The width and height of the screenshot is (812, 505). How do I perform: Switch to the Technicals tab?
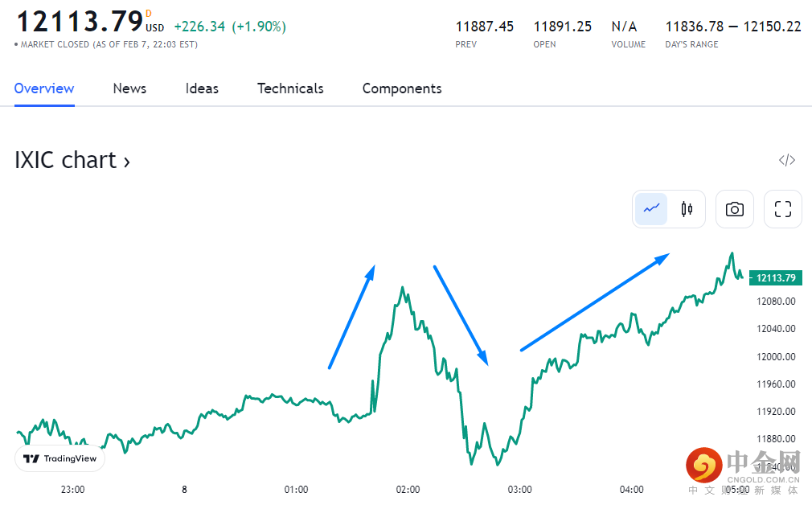pyautogui.click(x=290, y=88)
